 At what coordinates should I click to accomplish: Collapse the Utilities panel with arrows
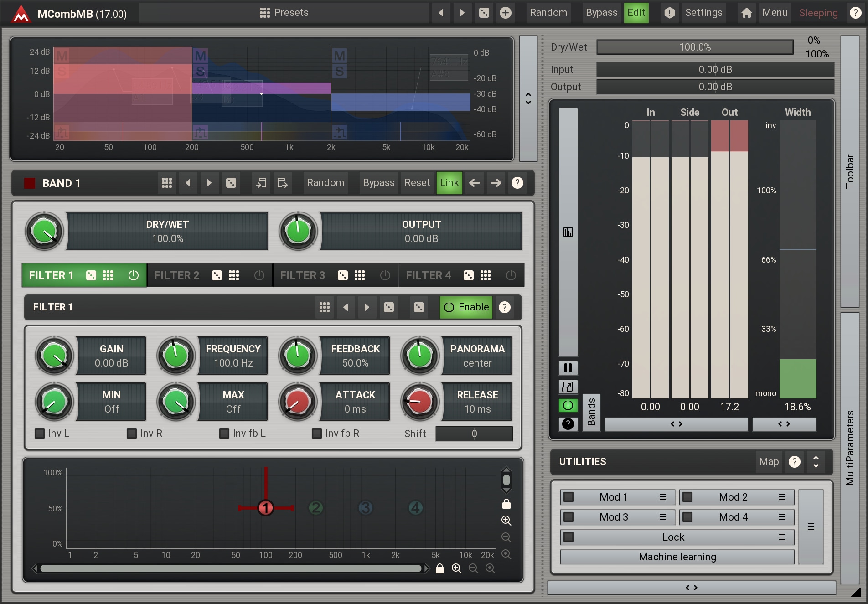click(816, 462)
